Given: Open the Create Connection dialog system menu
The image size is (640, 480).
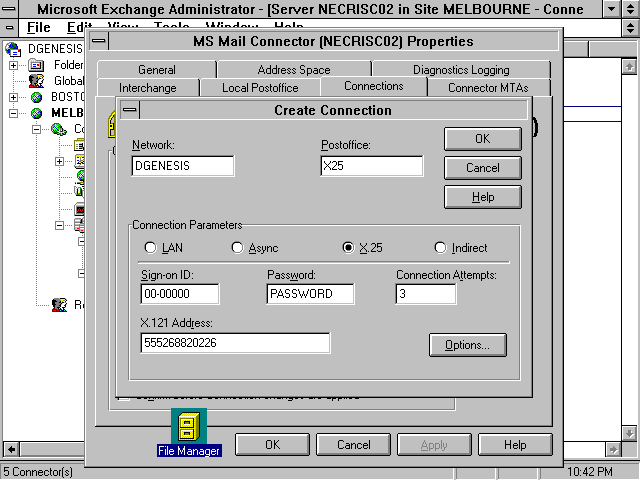Looking at the screenshot, I should click(130, 110).
